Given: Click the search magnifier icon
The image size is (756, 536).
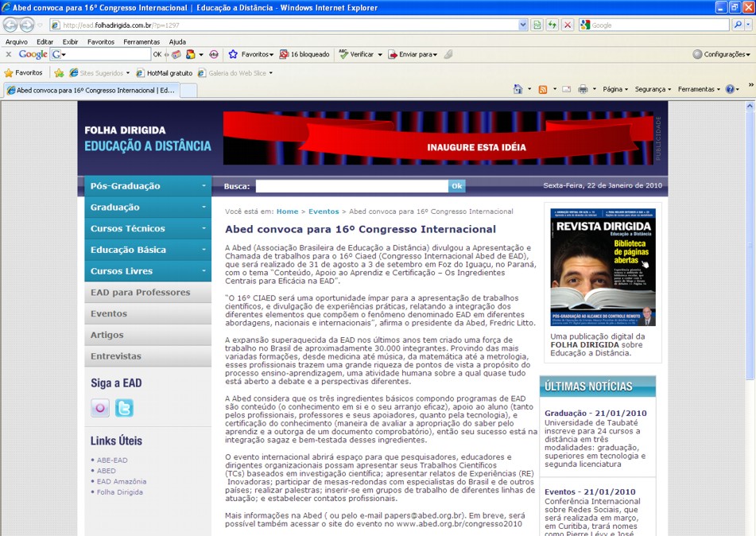Looking at the screenshot, I should [737, 25].
